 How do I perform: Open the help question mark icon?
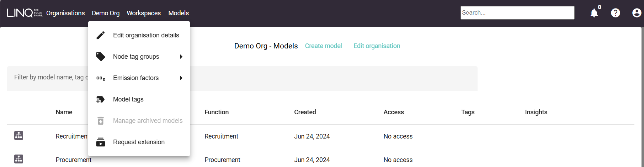coord(615,13)
